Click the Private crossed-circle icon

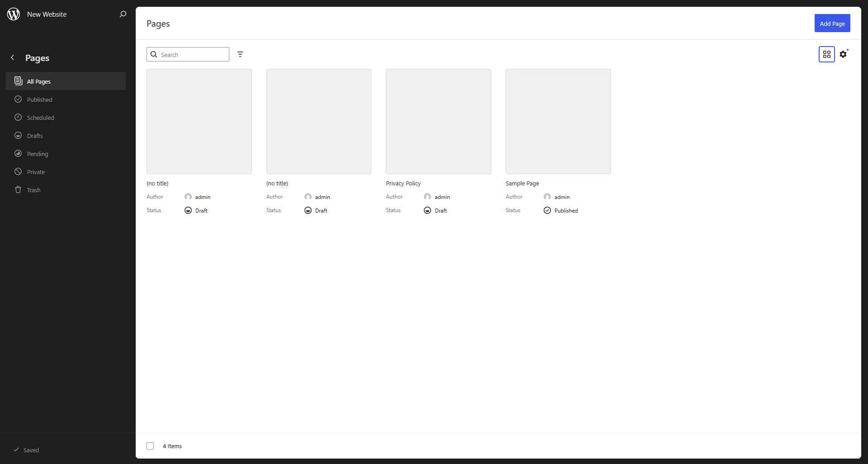[x=18, y=171]
